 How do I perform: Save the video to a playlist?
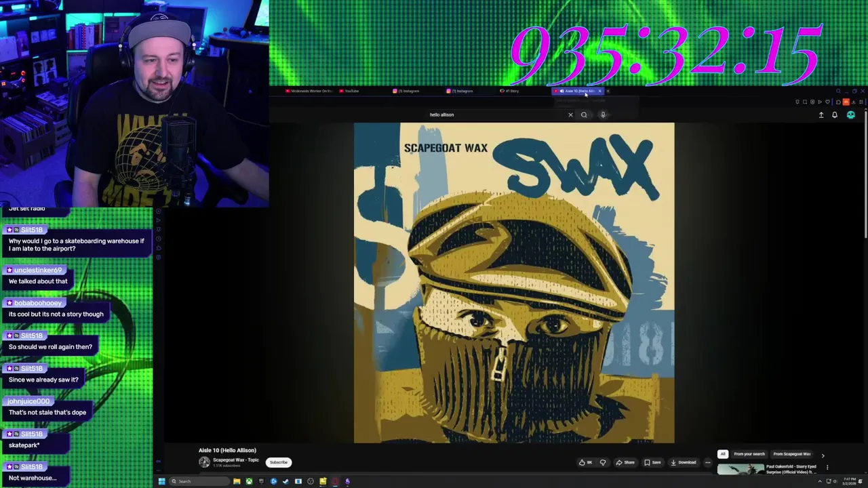click(652, 462)
